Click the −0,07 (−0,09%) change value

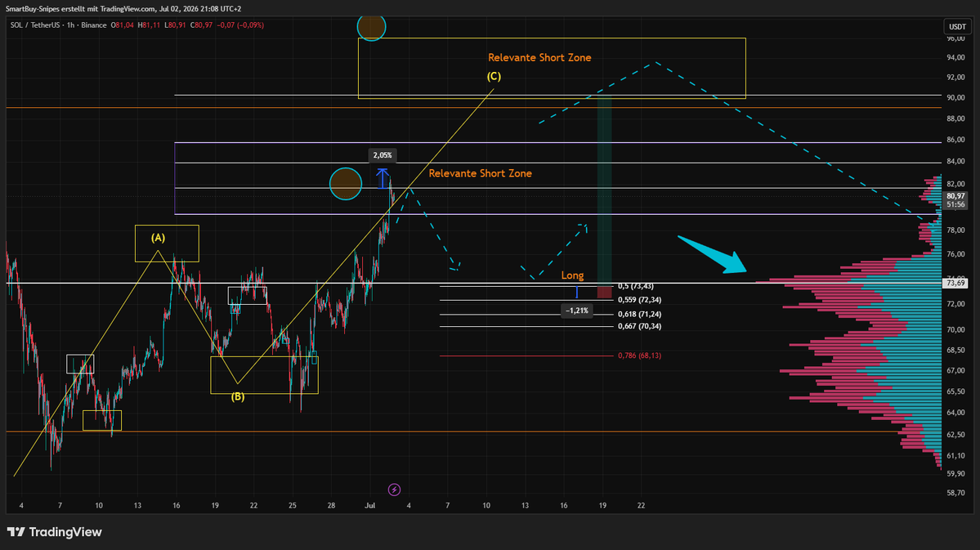click(x=240, y=25)
